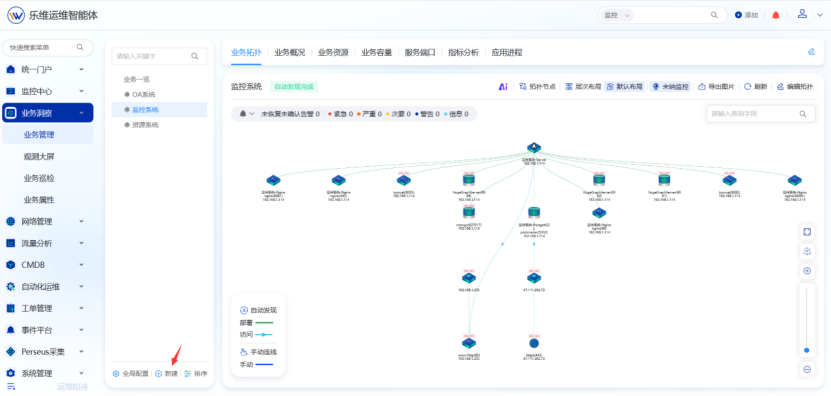Screen dimensions: 831x396
Task: Switch to the 业务概况 tab
Action: point(289,52)
